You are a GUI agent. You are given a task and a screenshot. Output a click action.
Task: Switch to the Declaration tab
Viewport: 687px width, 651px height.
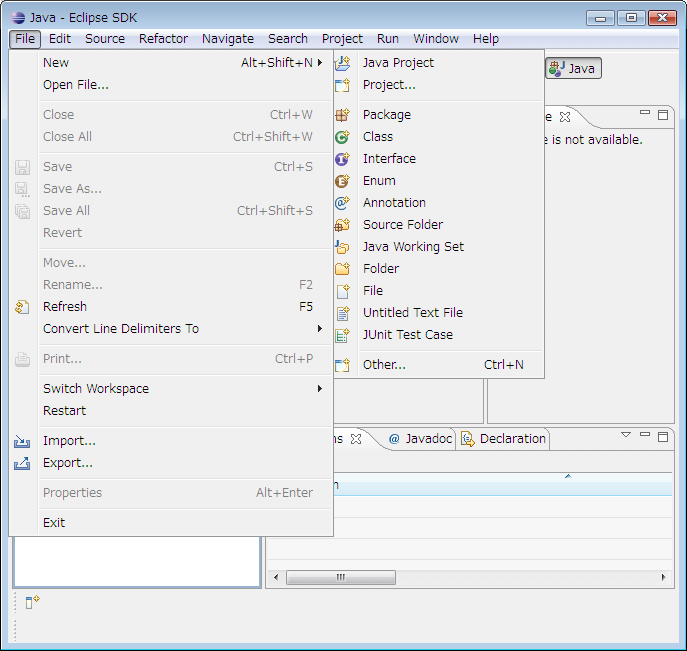[x=504, y=439]
